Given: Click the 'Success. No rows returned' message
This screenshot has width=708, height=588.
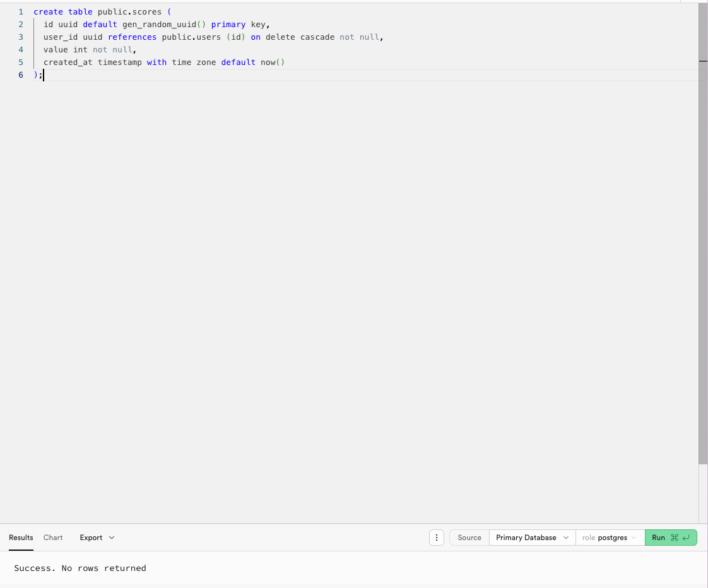Looking at the screenshot, I should coord(80,568).
